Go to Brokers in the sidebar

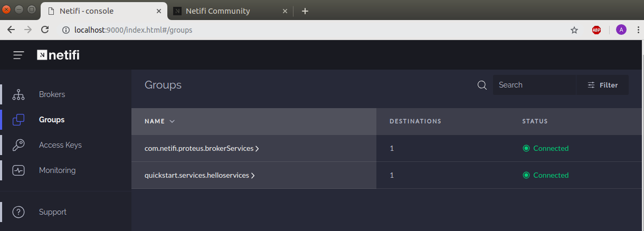point(52,94)
